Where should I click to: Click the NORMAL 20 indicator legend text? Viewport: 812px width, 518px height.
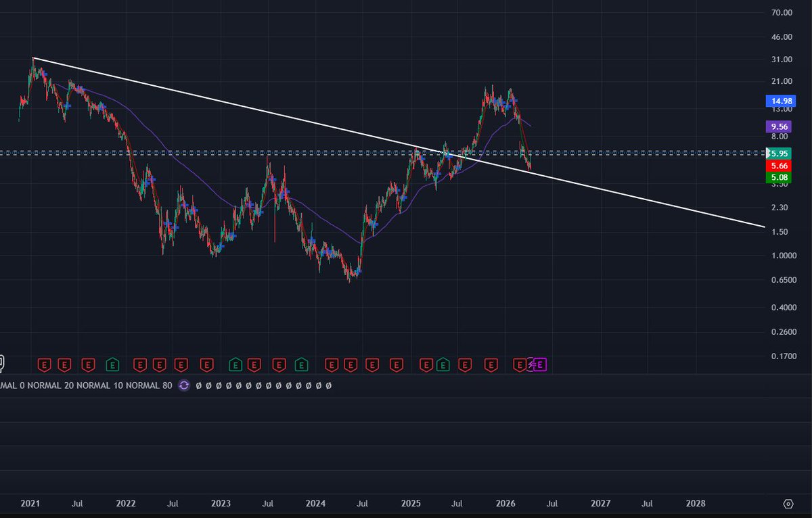tap(50, 385)
